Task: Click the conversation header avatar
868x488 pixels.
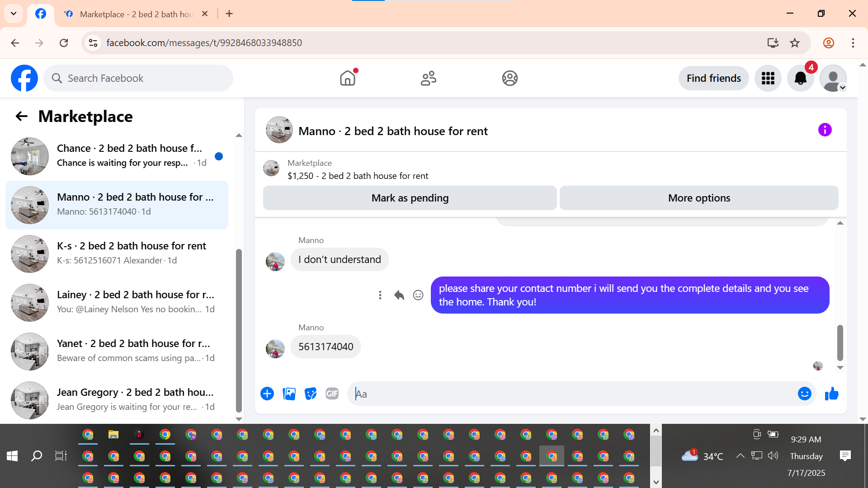Action: [279, 130]
